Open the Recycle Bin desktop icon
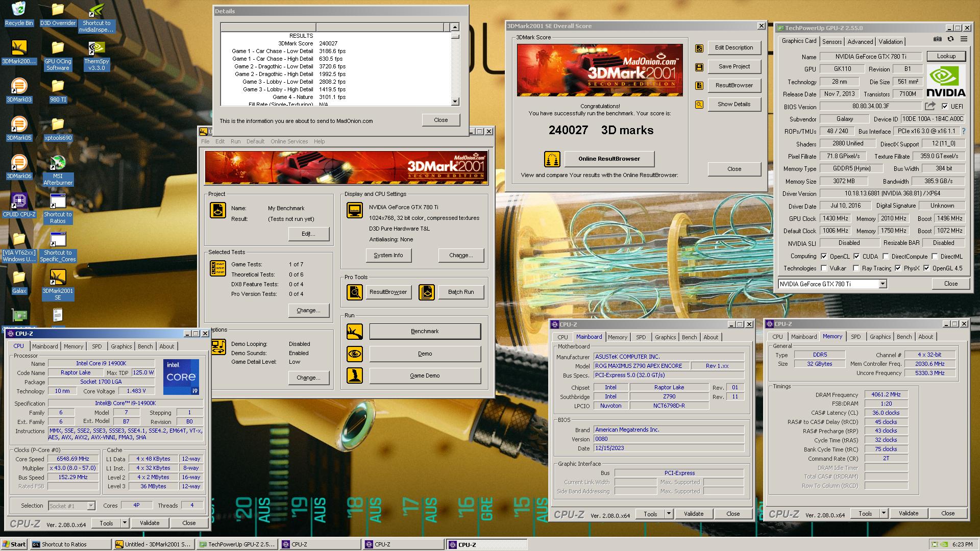The image size is (980, 551). point(19,14)
